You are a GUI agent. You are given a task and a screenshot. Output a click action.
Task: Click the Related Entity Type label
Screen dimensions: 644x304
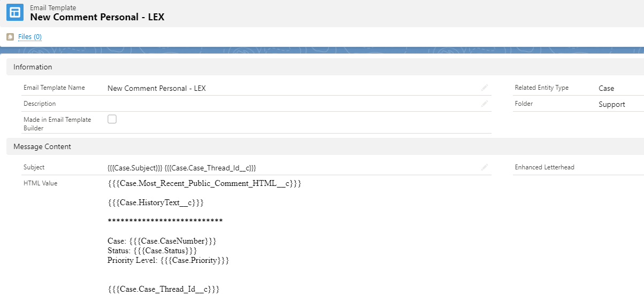point(541,88)
